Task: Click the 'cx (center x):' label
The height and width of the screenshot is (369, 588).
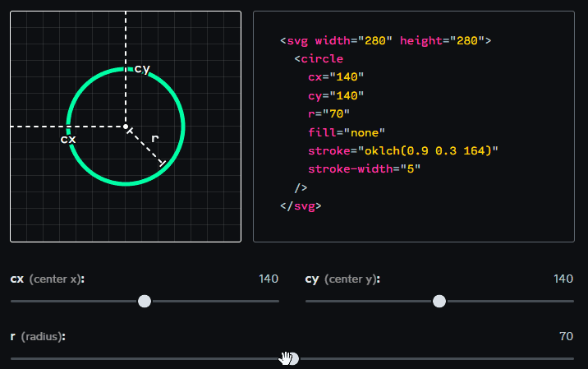Action: 48,279
